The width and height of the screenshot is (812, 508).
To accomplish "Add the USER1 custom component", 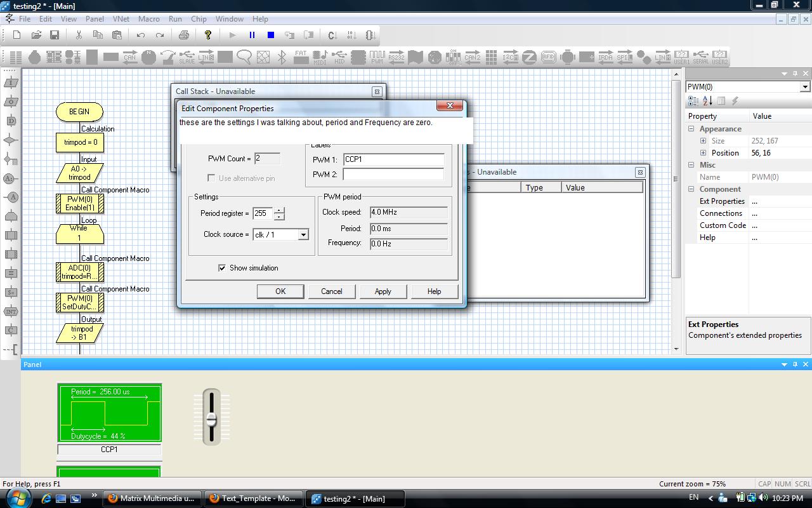I will (682, 57).
